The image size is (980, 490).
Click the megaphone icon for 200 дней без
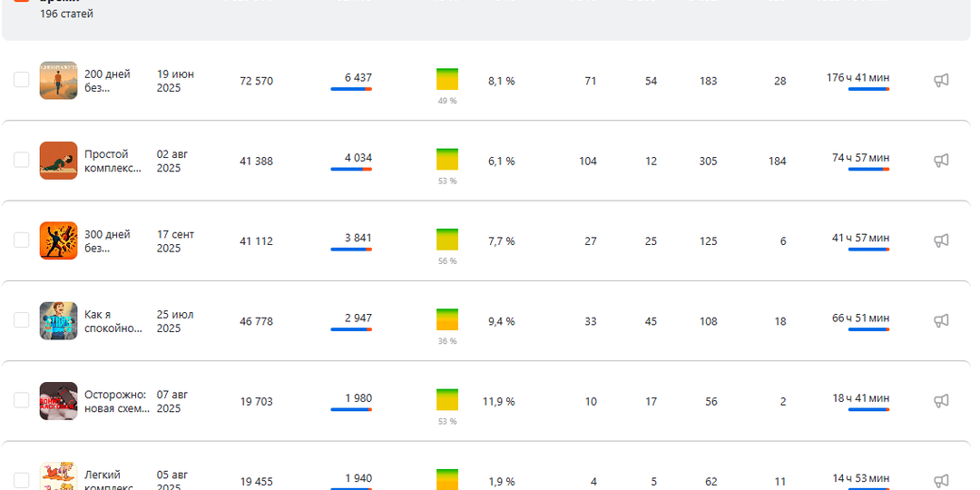[x=941, y=81]
